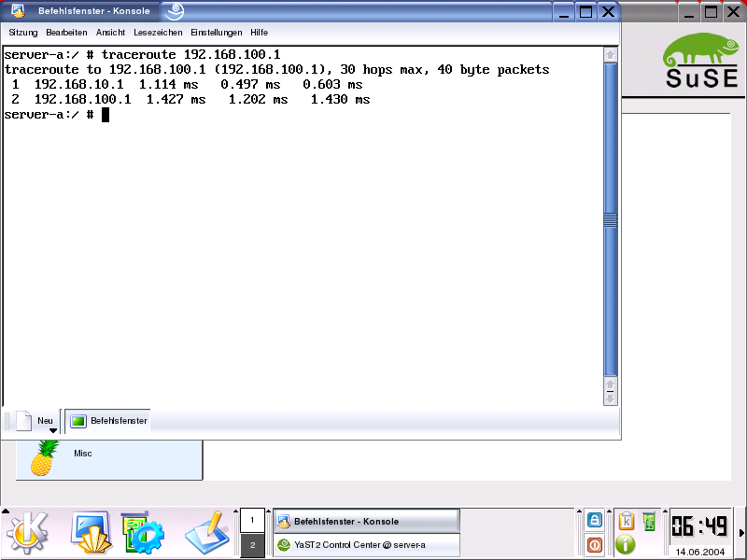Click the Konsole titlebar window menu icon
The image size is (747, 560).
(x=18, y=11)
